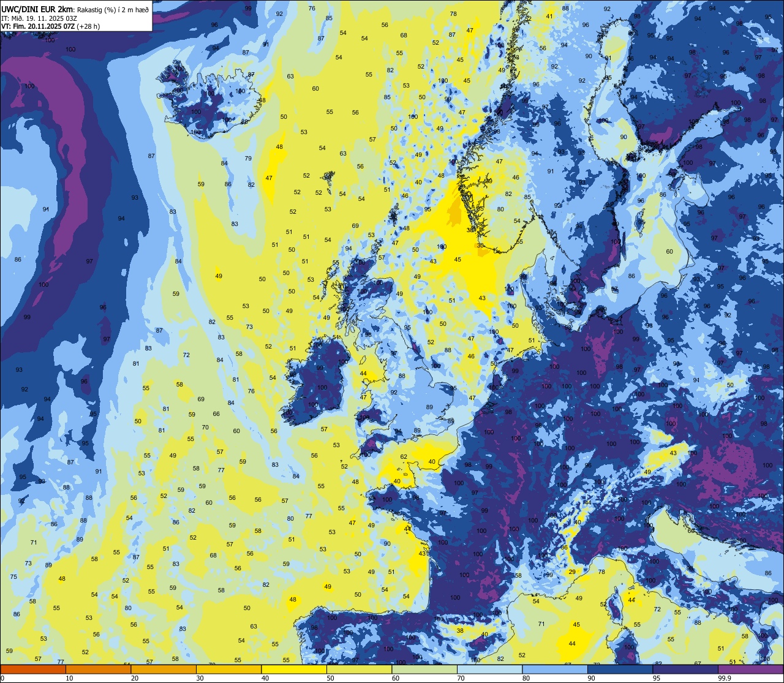
Task: Click the bright yellow 40–50 legend swatch
Action: 294,669
